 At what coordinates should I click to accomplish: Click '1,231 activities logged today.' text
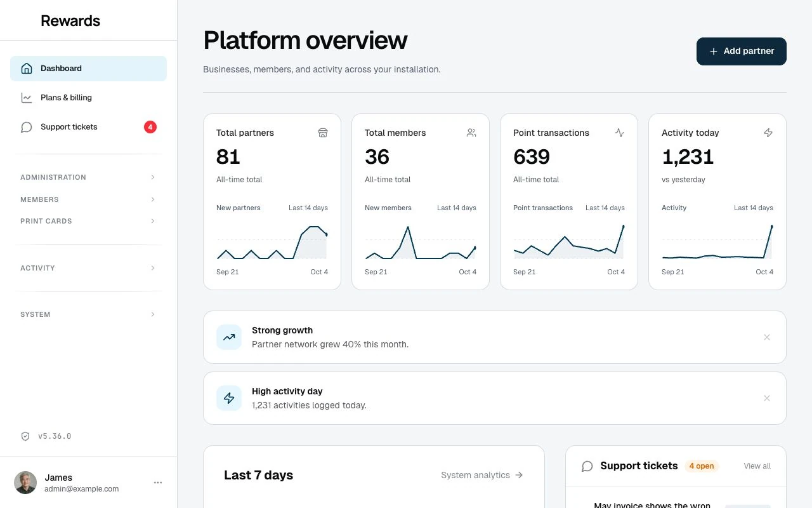[x=309, y=405]
